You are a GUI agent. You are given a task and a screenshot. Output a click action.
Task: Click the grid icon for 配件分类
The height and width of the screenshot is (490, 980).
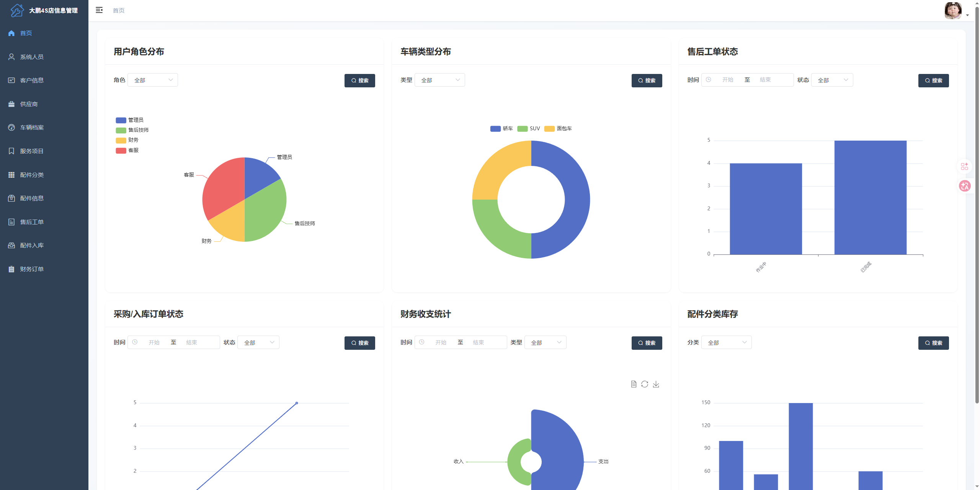pyautogui.click(x=11, y=175)
